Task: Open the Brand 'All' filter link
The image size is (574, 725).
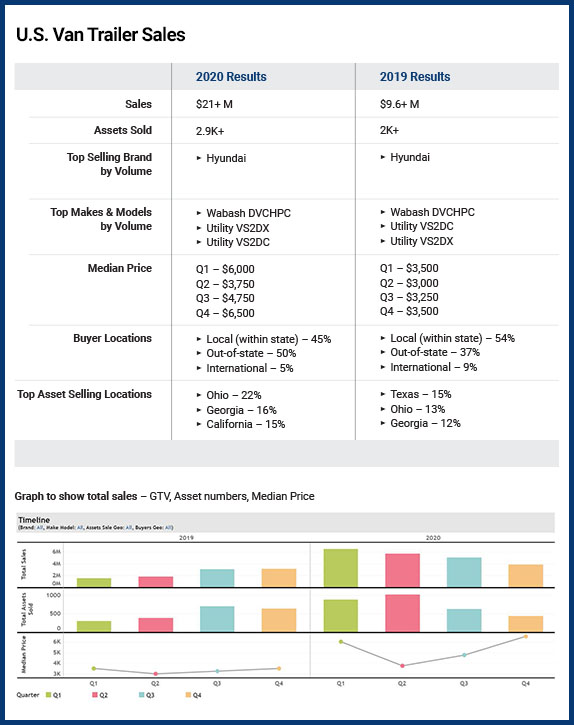Action: [x=39, y=528]
